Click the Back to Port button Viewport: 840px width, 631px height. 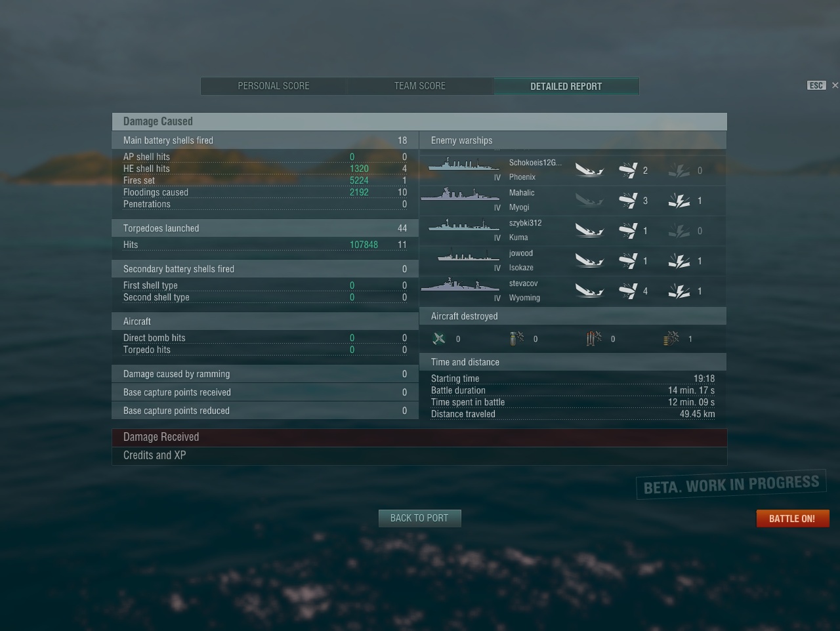coord(419,518)
